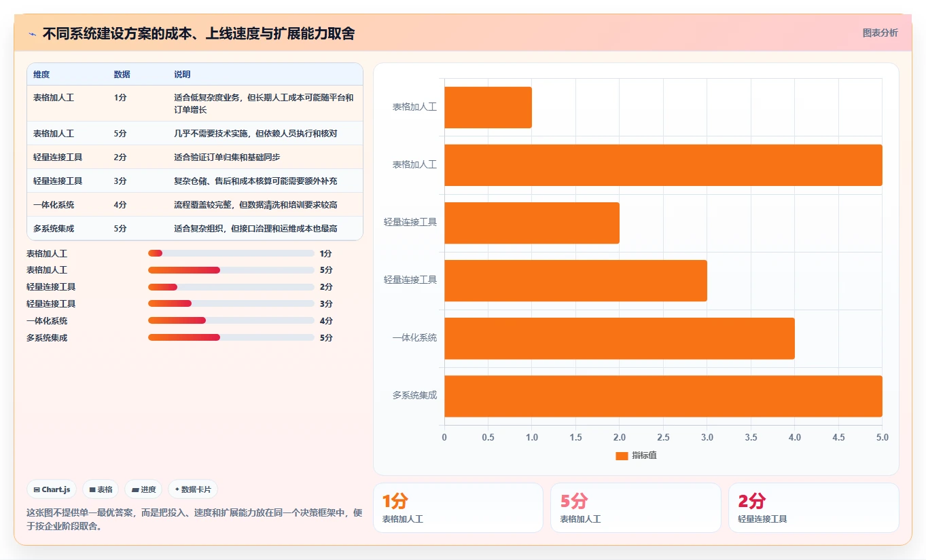Click the description 适合复杂组织，但接口治理和运维成本也最高
Screen dimensions: 926x560
pos(255,228)
